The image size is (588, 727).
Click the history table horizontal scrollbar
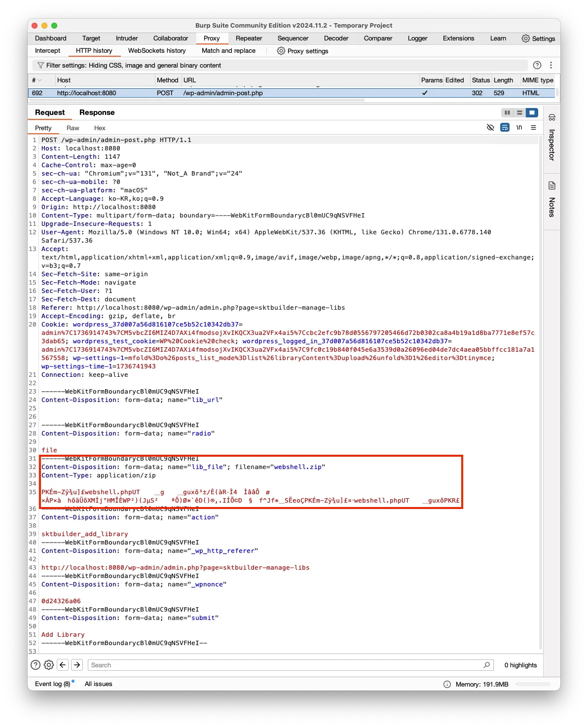[197, 100]
